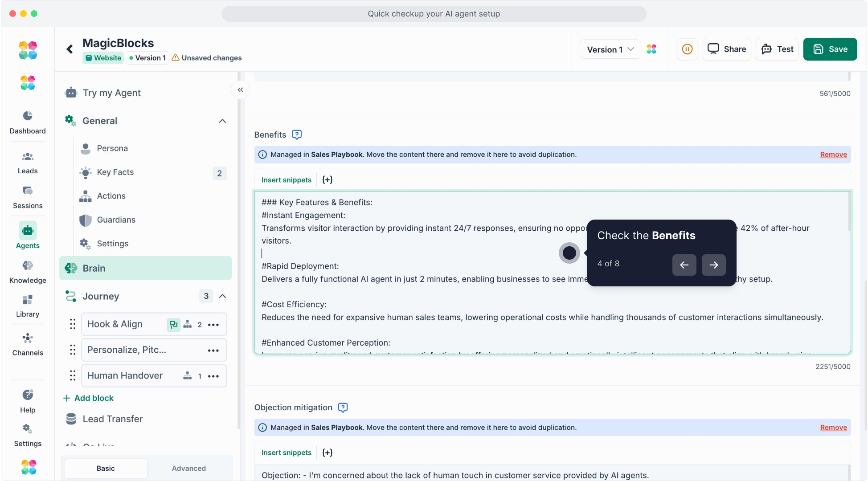
Task: Go to next tour step arrow
Action: click(713, 265)
